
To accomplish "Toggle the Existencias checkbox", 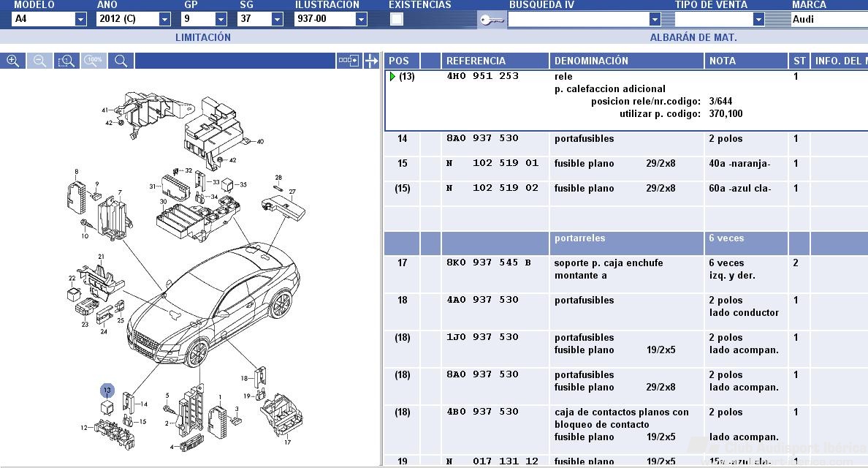I will [396, 20].
